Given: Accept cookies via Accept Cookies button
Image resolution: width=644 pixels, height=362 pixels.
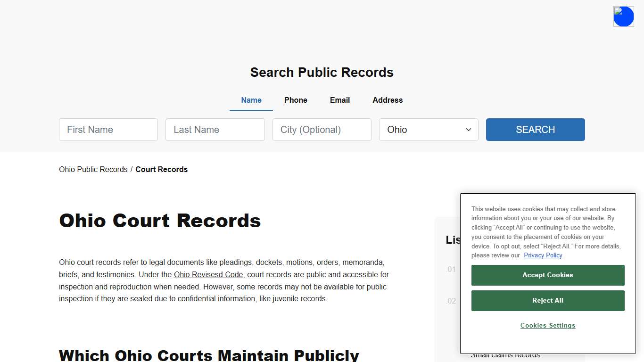Looking at the screenshot, I should (547, 275).
